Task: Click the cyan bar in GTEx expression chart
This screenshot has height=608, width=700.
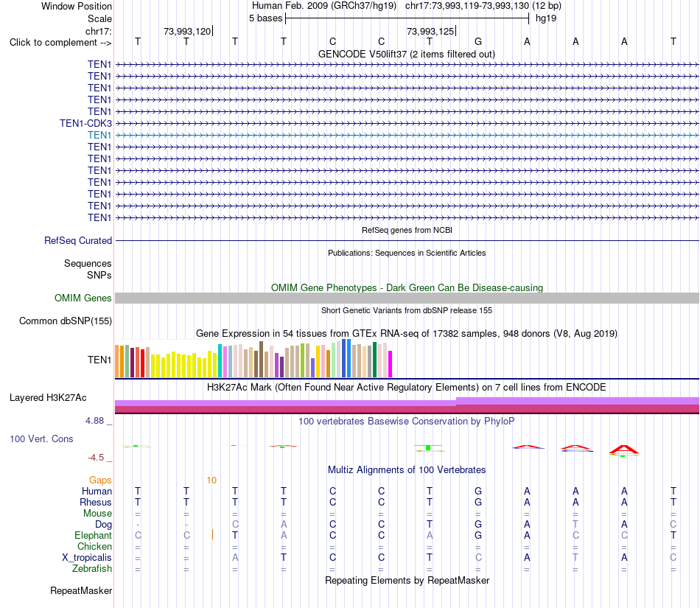Action: coord(220,360)
